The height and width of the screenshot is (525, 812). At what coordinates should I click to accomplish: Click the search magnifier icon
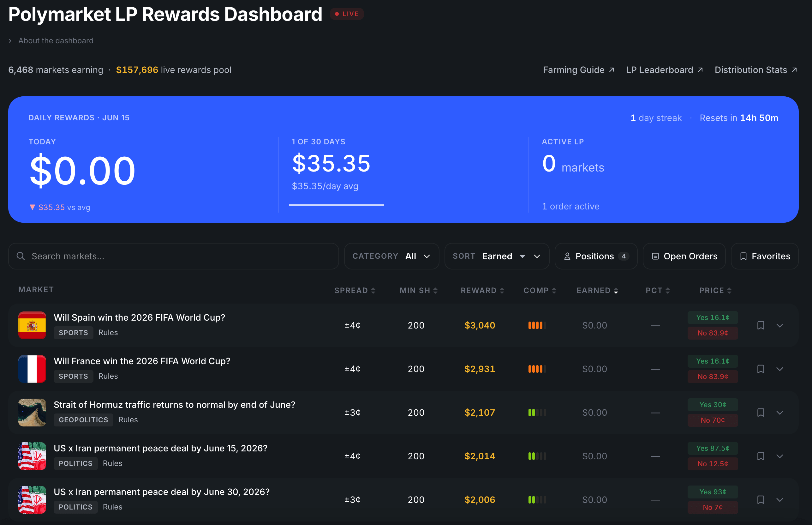[21, 256]
